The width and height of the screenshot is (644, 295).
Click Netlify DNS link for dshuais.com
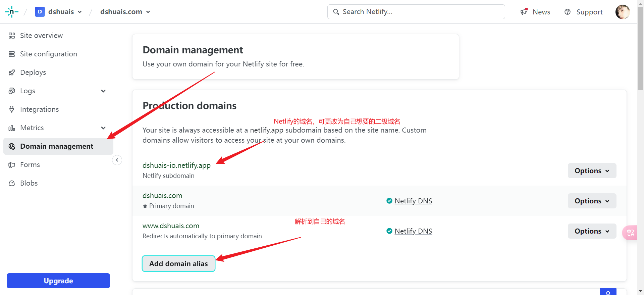click(413, 201)
